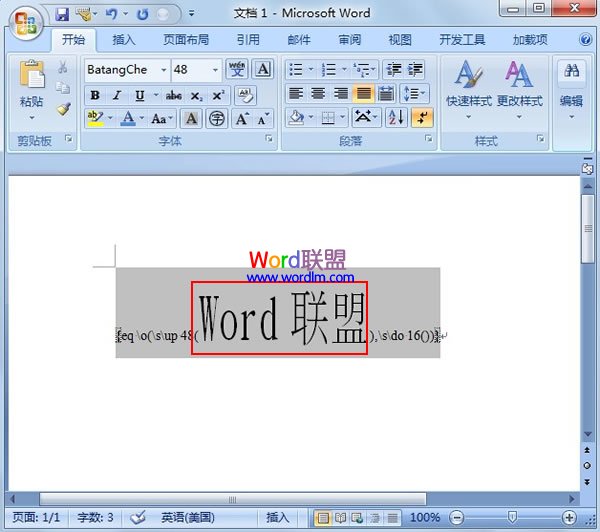
Task: Click the strikethrough abc button
Action: point(173,96)
